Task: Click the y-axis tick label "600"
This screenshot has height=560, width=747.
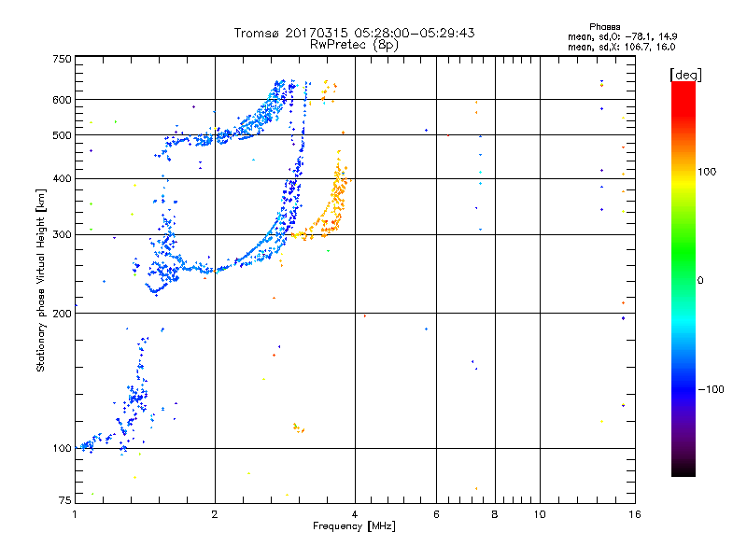Action: (x=62, y=100)
